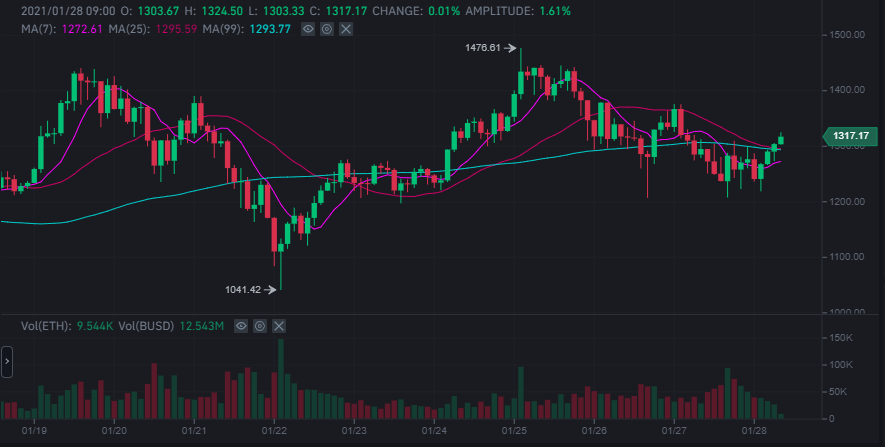Screen dimensions: 885x447
Task: Remove the MA indicator with X icon
Action: (346, 29)
